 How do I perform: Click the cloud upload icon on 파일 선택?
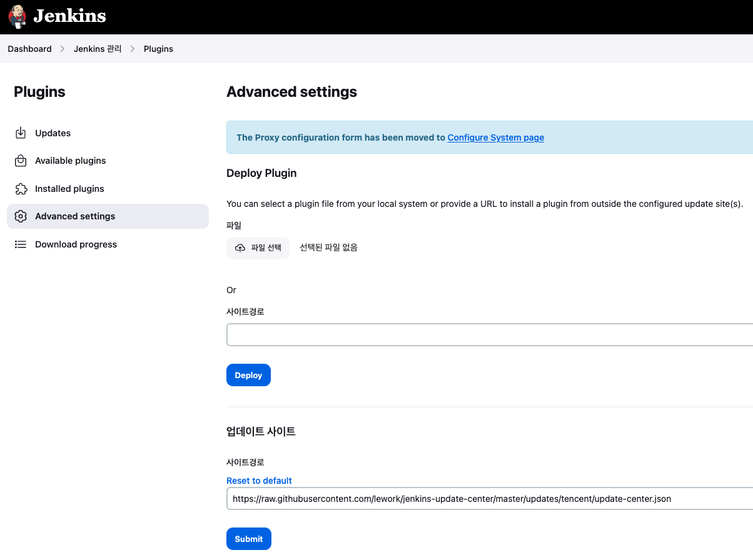point(240,248)
